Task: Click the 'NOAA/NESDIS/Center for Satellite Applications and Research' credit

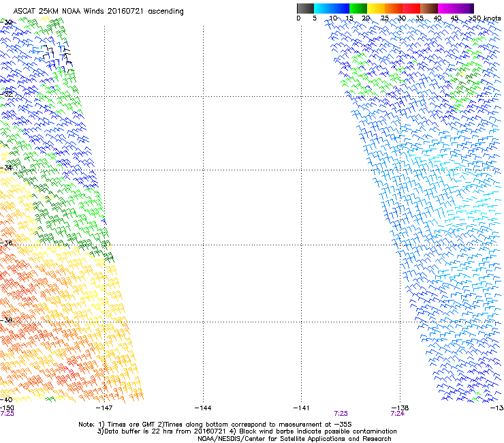Action: [294, 439]
